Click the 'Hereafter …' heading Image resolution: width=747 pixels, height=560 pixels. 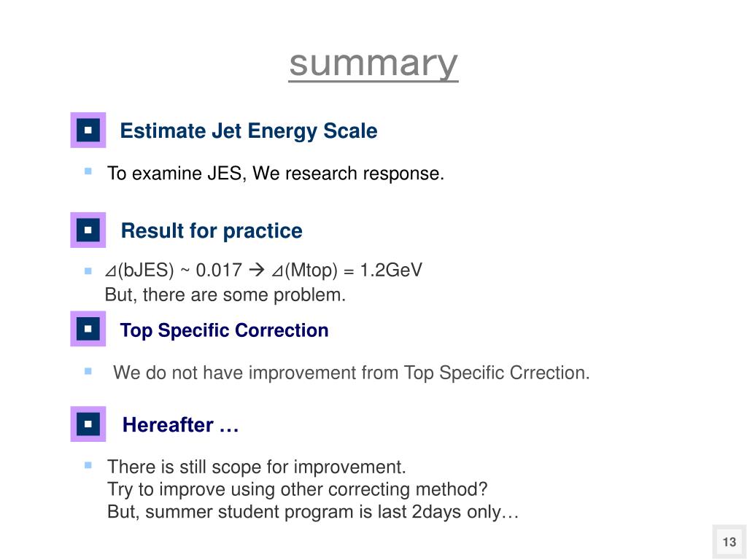tap(181, 425)
